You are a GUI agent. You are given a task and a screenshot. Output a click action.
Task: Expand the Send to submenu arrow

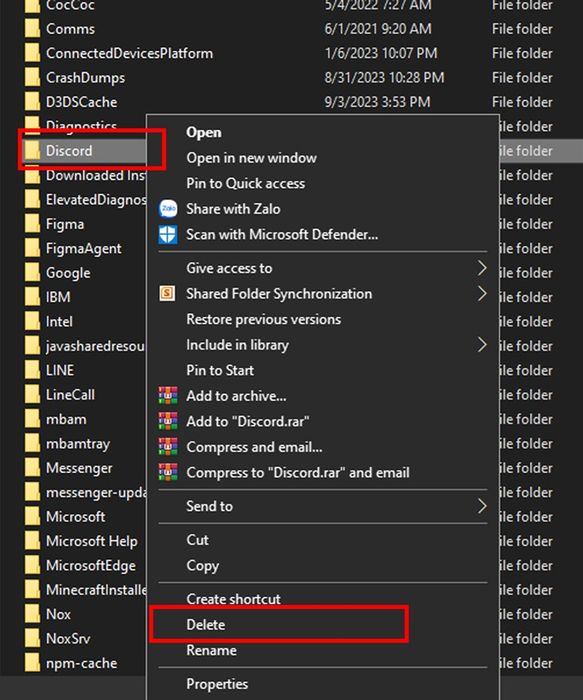(x=482, y=506)
